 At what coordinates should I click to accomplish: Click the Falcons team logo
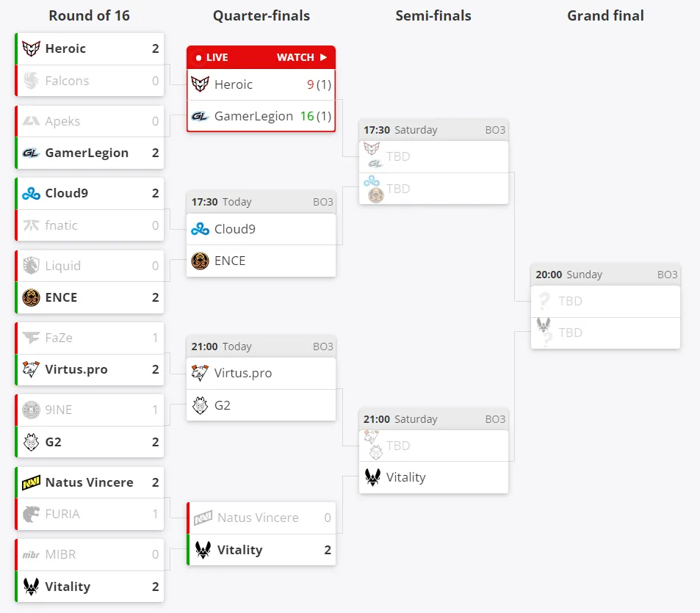tap(32, 81)
